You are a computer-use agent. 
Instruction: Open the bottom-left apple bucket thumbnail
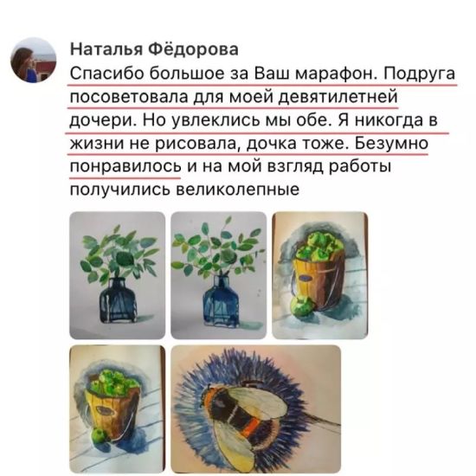(x=118, y=409)
